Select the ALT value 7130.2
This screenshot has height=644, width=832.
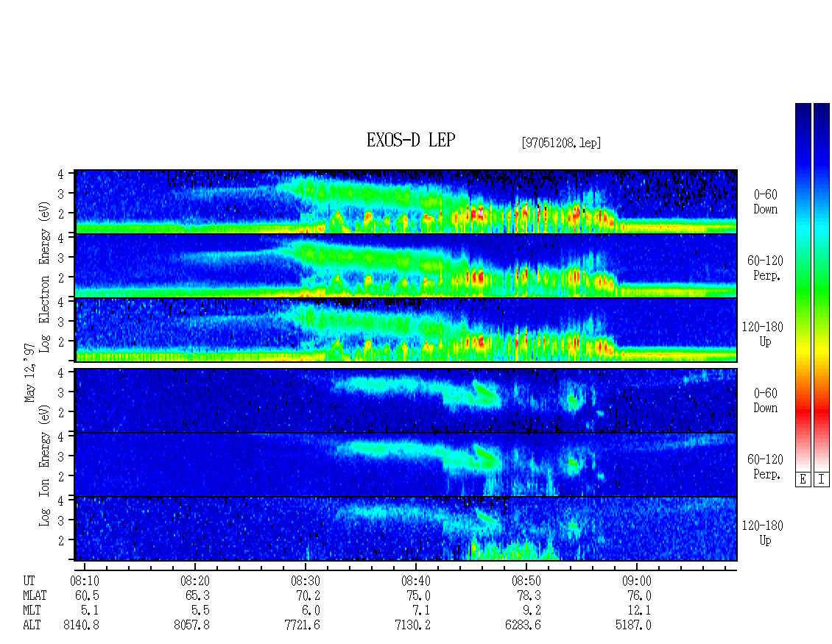[412, 626]
